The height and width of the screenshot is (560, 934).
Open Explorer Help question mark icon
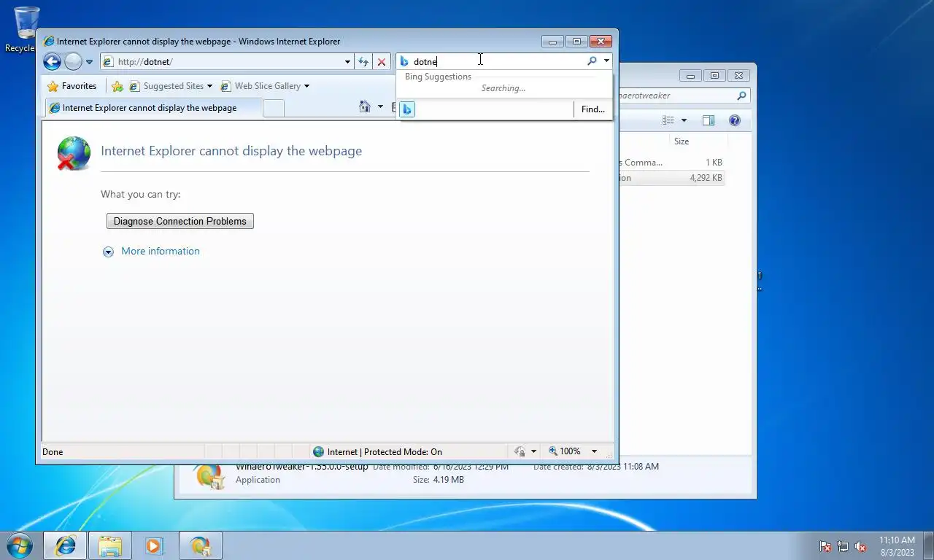click(735, 120)
